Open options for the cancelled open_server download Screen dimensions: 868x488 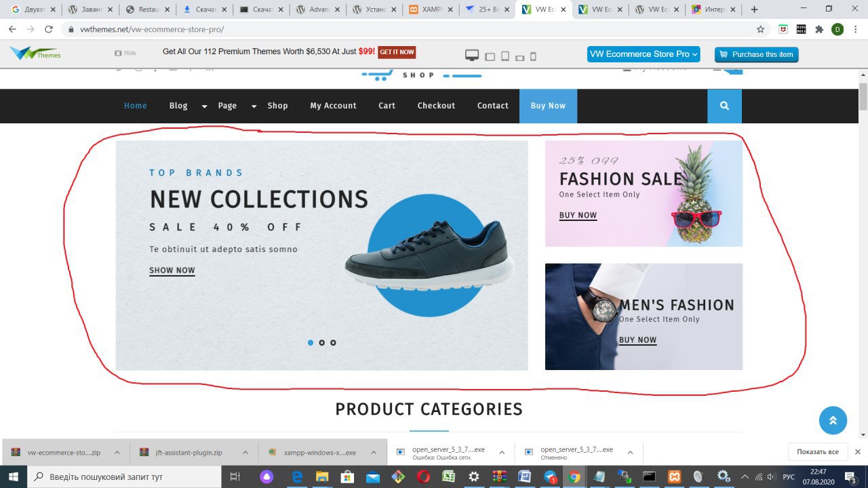(630, 452)
